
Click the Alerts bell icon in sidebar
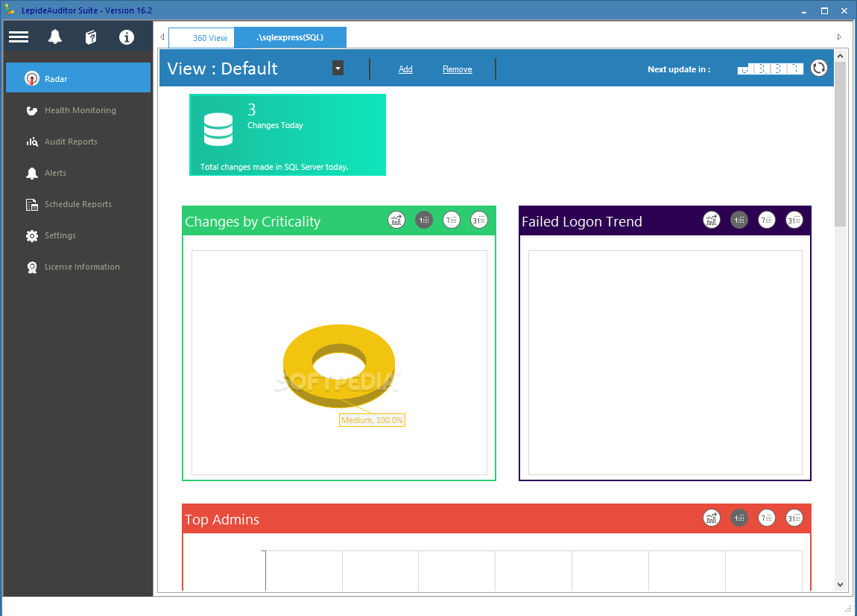pos(32,174)
